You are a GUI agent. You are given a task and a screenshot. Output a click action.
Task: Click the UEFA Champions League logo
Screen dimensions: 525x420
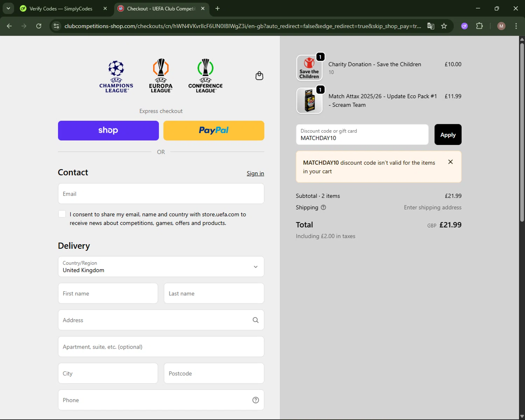(116, 76)
